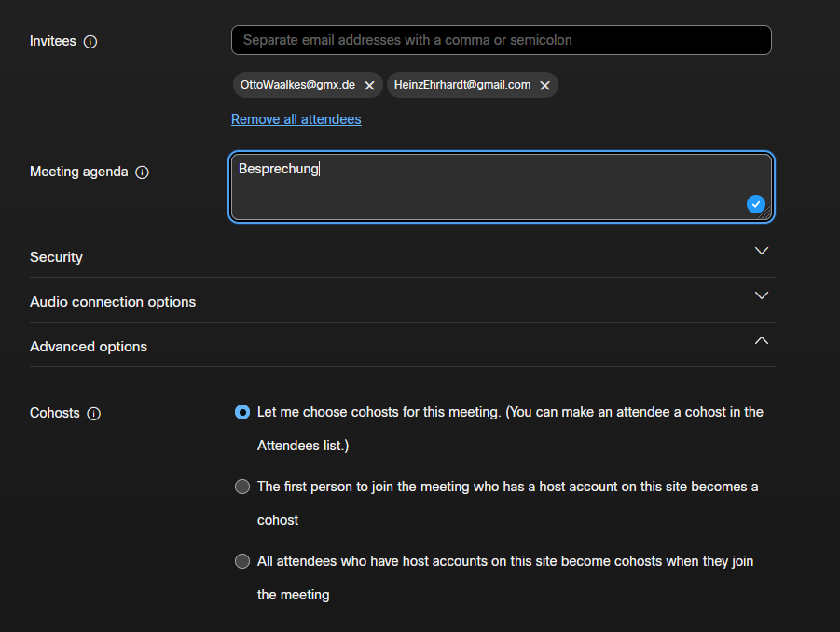Click the Cohosts info icon

(94, 414)
